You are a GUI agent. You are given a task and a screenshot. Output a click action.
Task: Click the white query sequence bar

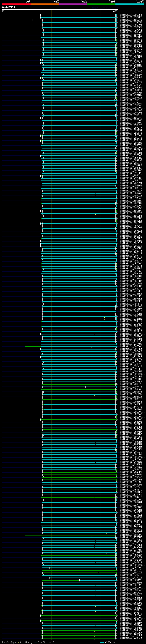pyautogui.click(x=60, y=9)
